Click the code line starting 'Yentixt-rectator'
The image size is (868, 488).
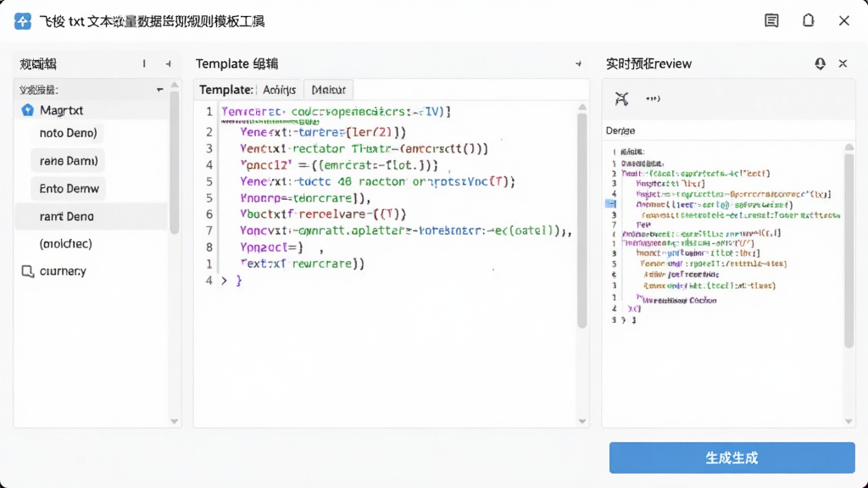coord(364,149)
